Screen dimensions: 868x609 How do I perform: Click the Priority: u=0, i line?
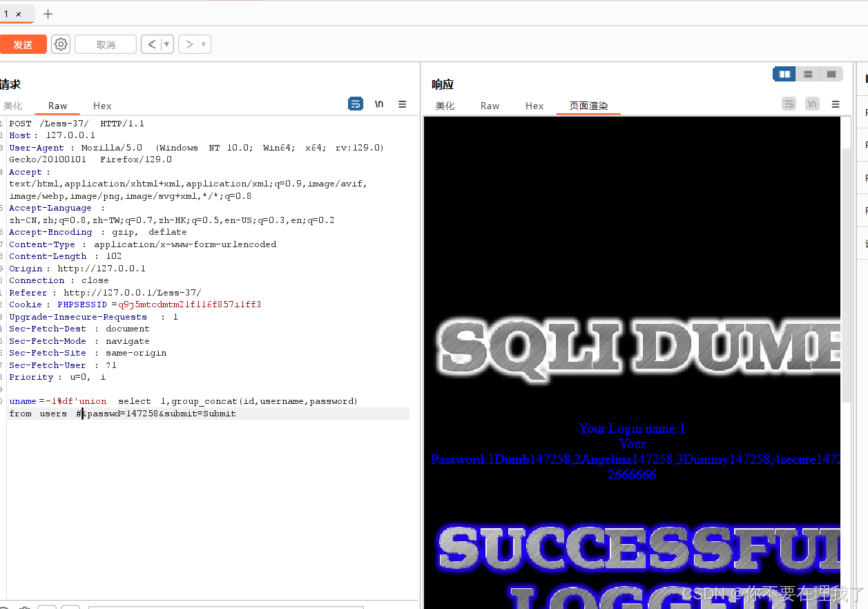[57, 377]
